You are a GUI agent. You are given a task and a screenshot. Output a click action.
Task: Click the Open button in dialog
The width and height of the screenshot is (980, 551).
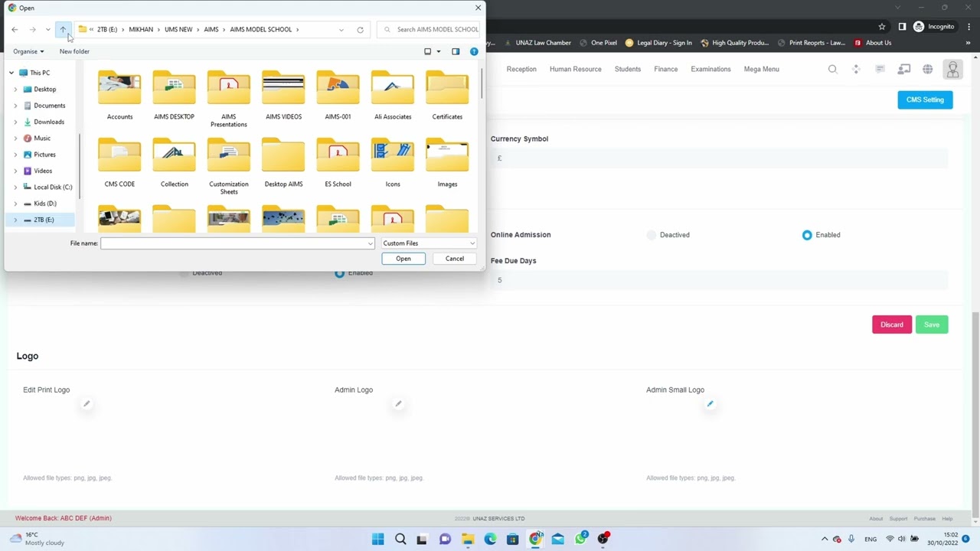(403, 259)
